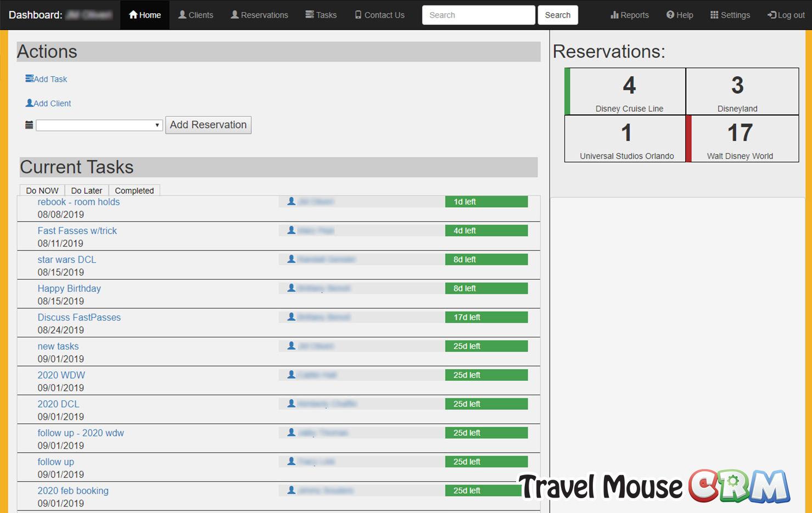Click the '17d left' progress bar

pos(486,318)
